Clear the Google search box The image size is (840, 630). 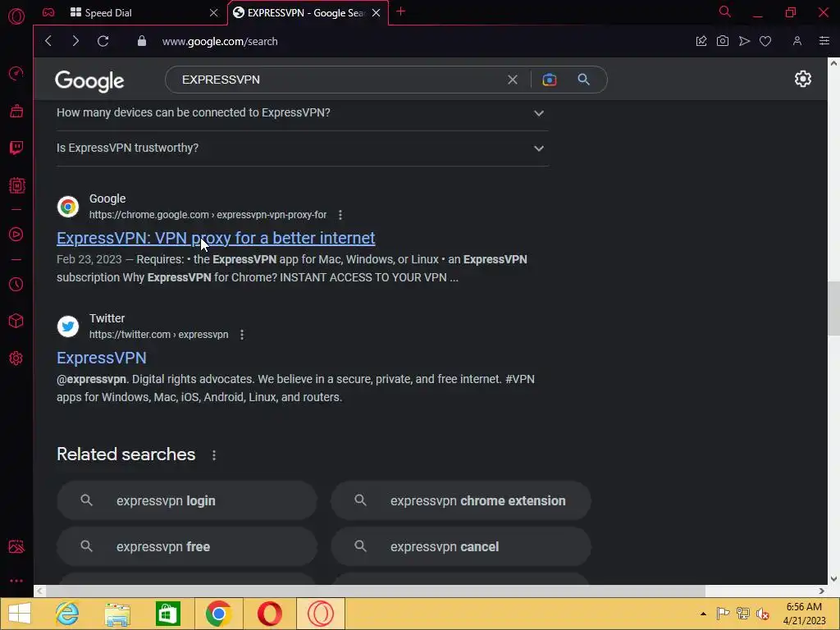tap(513, 80)
